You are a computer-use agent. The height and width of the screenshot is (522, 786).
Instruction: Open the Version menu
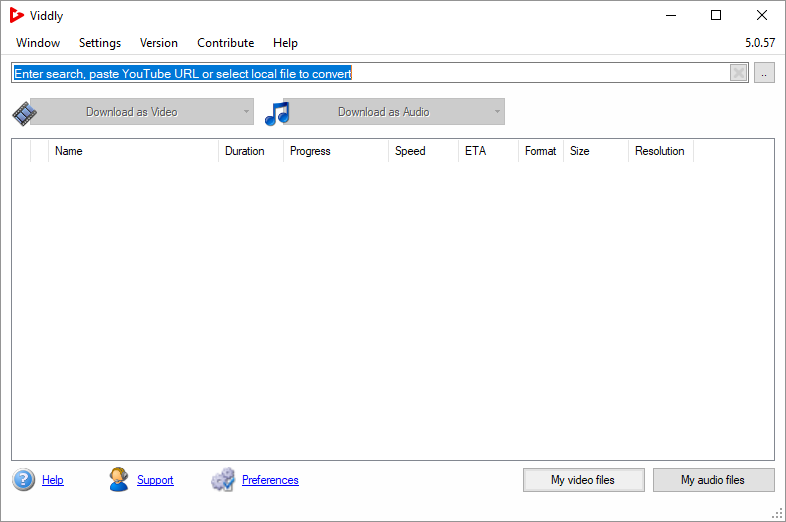(159, 43)
